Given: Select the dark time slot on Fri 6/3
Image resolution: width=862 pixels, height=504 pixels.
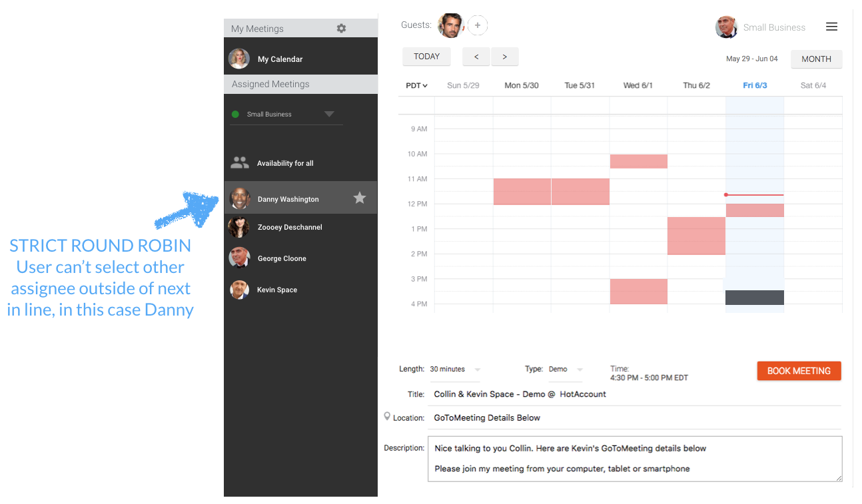Looking at the screenshot, I should click(x=754, y=297).
